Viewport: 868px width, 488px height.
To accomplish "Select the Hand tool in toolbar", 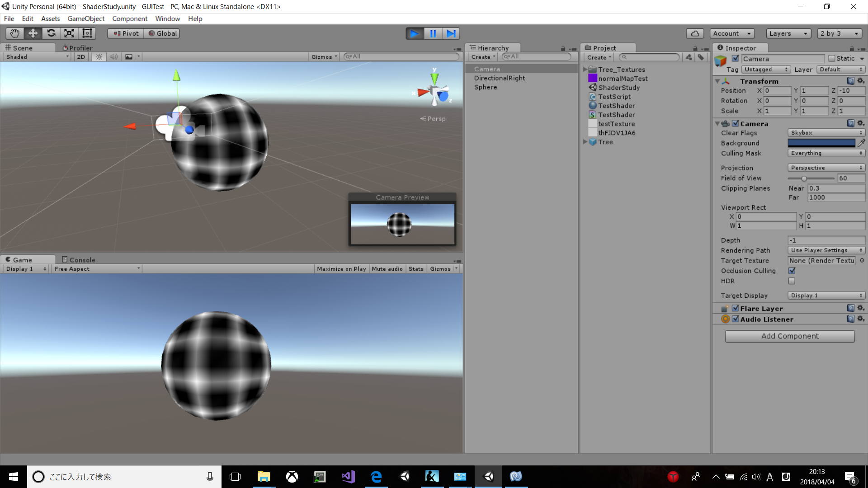I will click(15, 33).
